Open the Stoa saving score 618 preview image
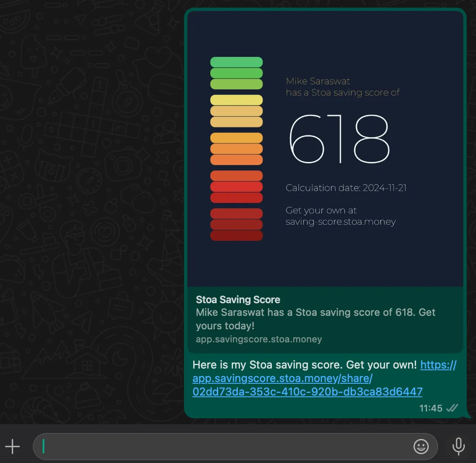Image resolution: width=476 pixels, height=463 pixels. click(x=325, y=149)
